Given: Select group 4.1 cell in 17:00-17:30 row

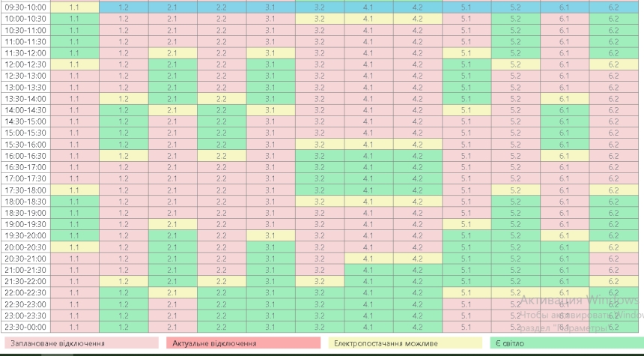Looking at the screenshot, I should point(368,178).
